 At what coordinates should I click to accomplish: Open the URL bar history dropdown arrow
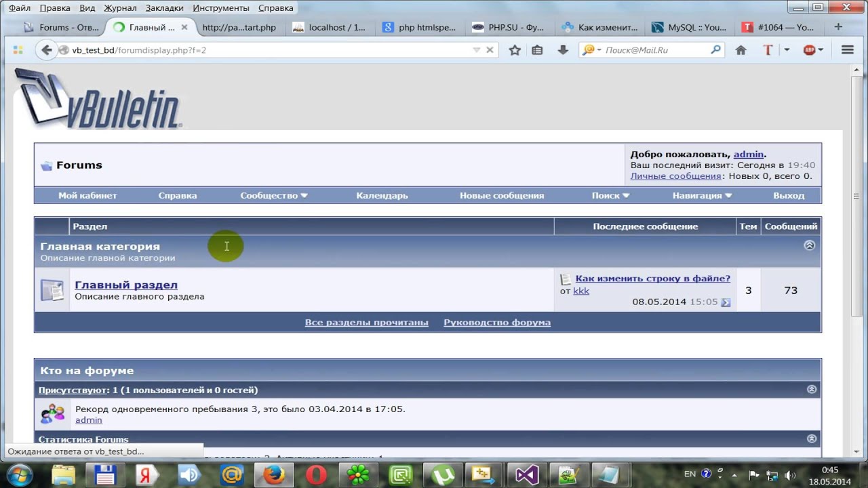click(x=477, y=50)
